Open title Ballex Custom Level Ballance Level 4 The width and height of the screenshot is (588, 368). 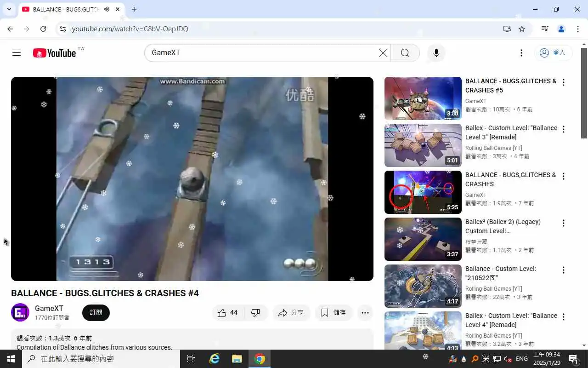(511, 320)
